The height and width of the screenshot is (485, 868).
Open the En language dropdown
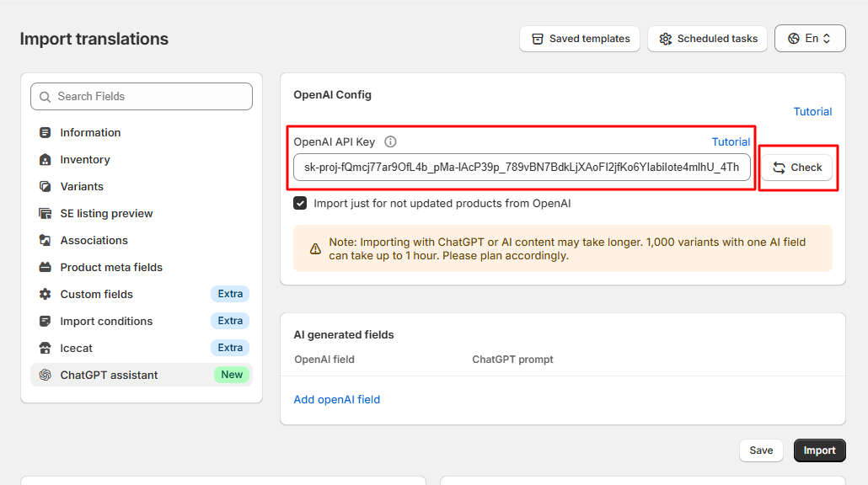[x=810, y=38]
